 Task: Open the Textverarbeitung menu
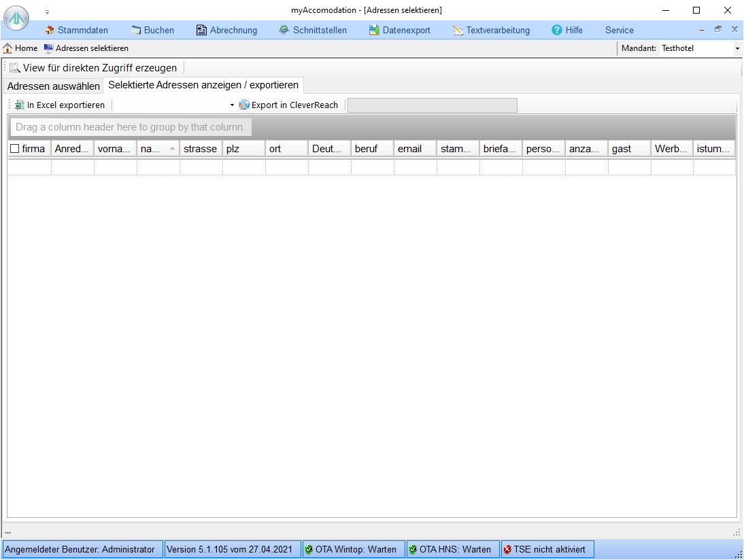[x=491, y=30]
